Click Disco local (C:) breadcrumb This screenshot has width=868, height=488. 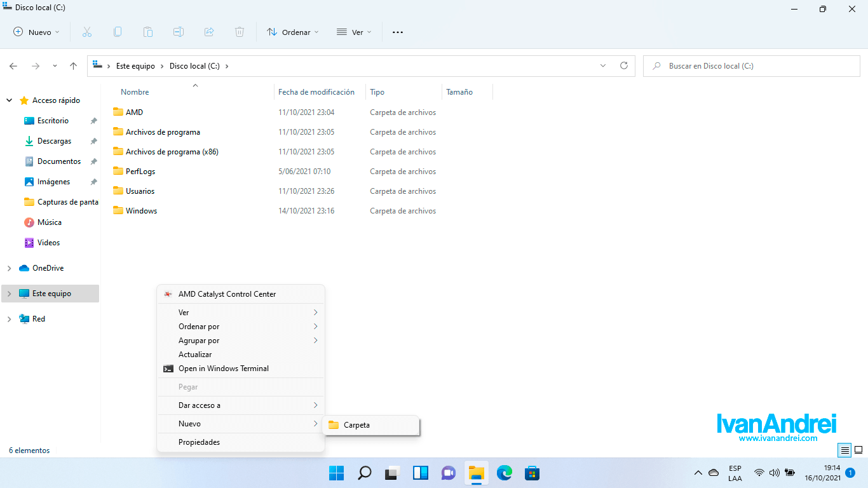point(195,66)
